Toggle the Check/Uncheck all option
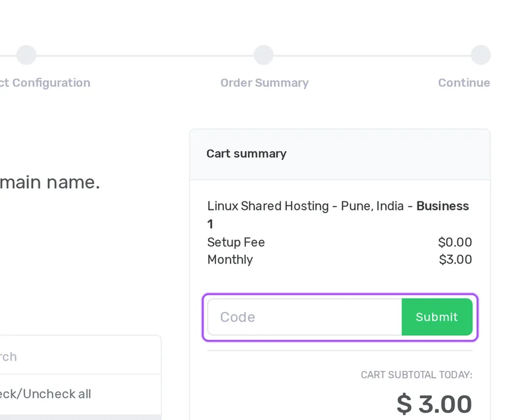The image size is (509, 420). [46, 394]
